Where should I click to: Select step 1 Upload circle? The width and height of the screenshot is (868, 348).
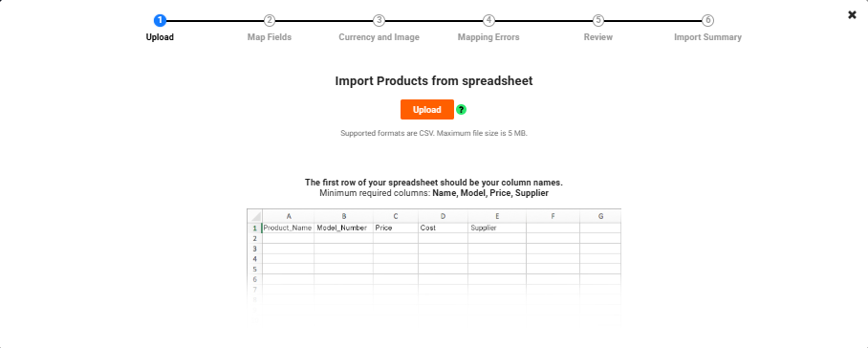(x=160, y=20)
